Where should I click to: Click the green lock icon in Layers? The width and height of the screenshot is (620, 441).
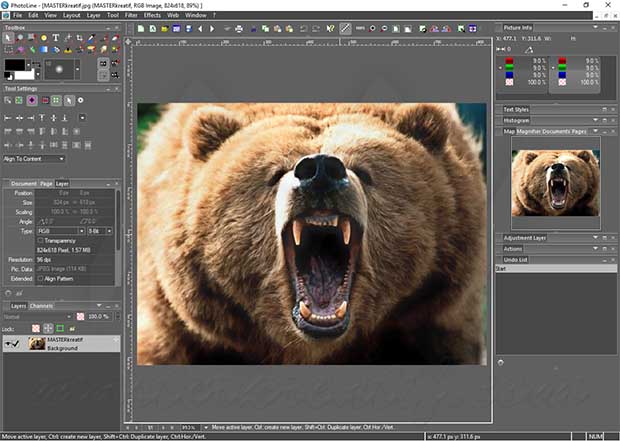[x=59, y=328]
